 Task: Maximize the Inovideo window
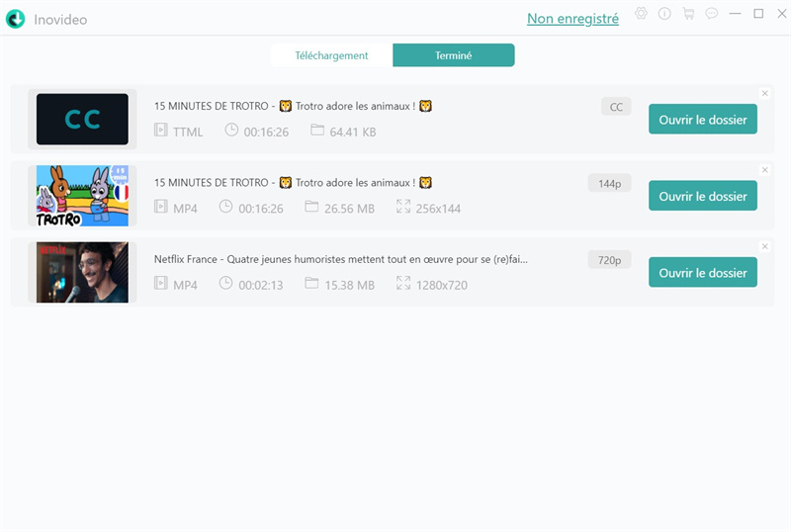point(758,14)
